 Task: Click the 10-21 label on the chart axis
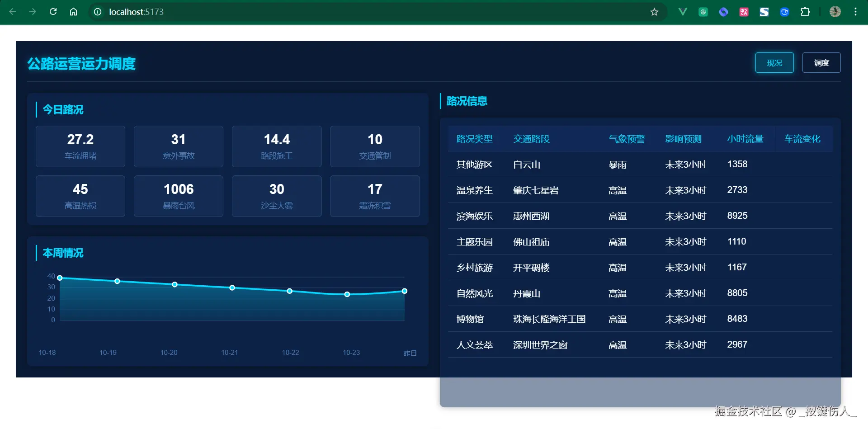pyautogui.click(x=230, y=353)
